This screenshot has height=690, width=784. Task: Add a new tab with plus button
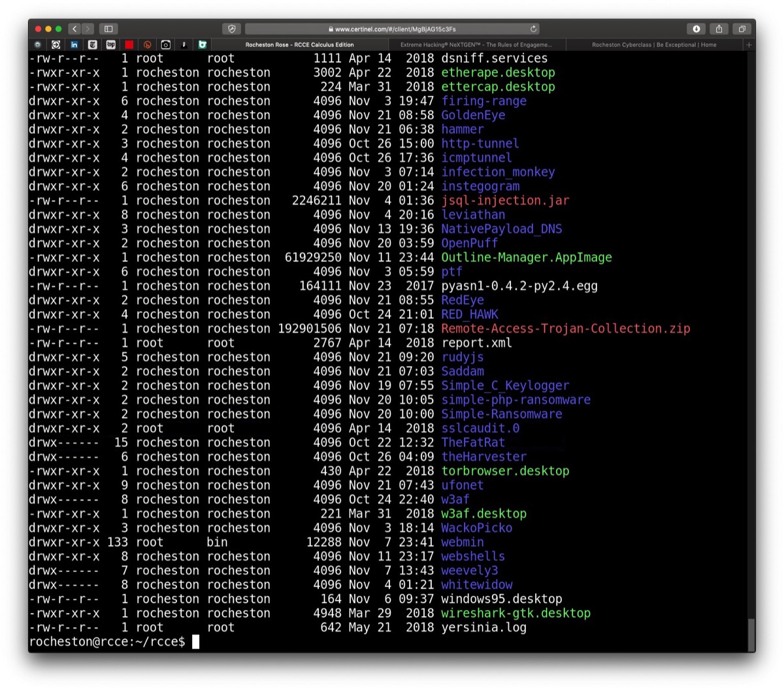749,44
